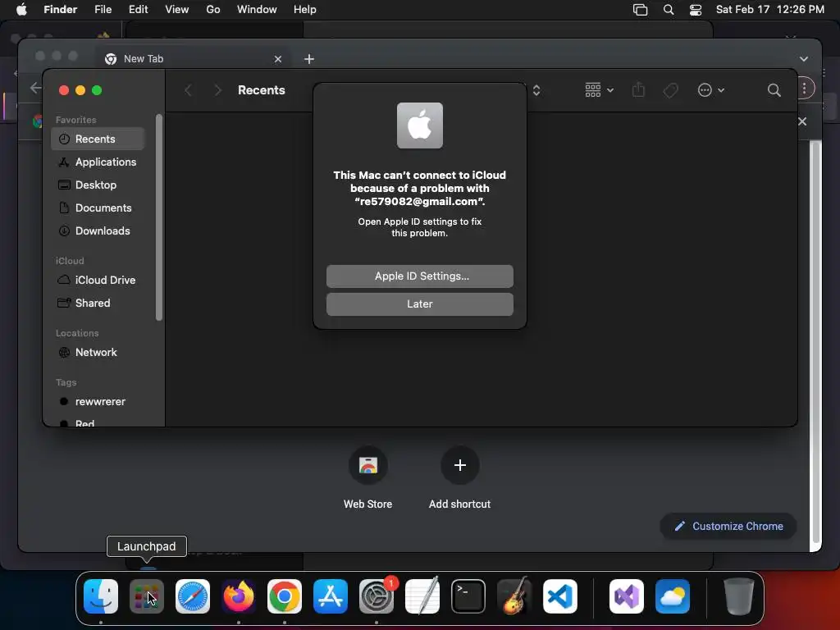Image resolution: width=840 pixels, height=630 pixels.
Task: Open System Settings with badge in Dock
Action: click(x=377, y=596)
